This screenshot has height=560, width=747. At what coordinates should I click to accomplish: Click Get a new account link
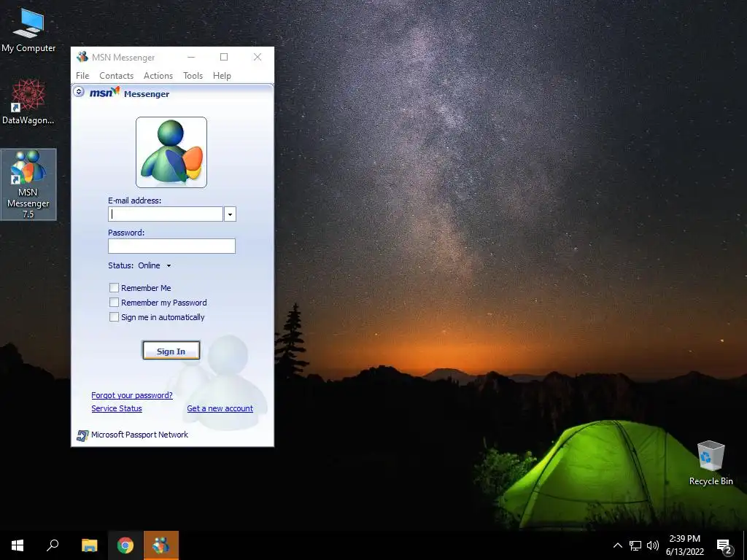point(220,408)
